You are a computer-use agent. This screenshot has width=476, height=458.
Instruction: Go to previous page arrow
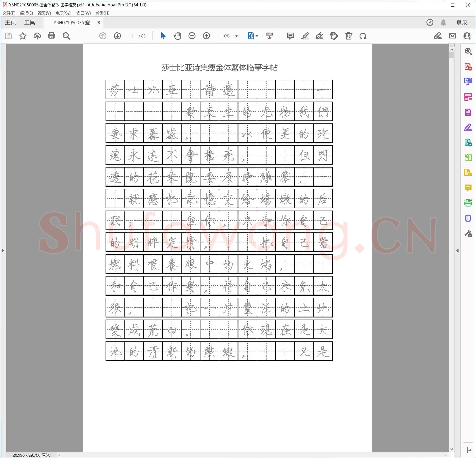tap(103, 36)
